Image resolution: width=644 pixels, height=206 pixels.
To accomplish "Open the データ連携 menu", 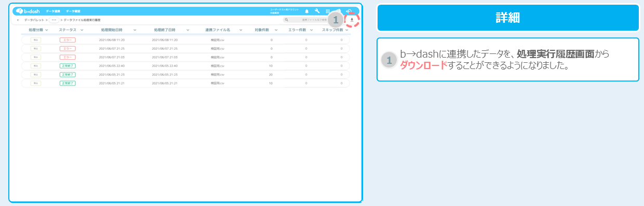I will click(53, 11).
